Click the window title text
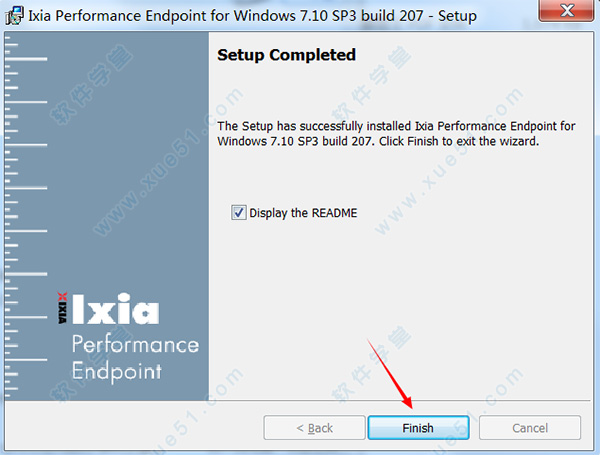 point(252,16)
